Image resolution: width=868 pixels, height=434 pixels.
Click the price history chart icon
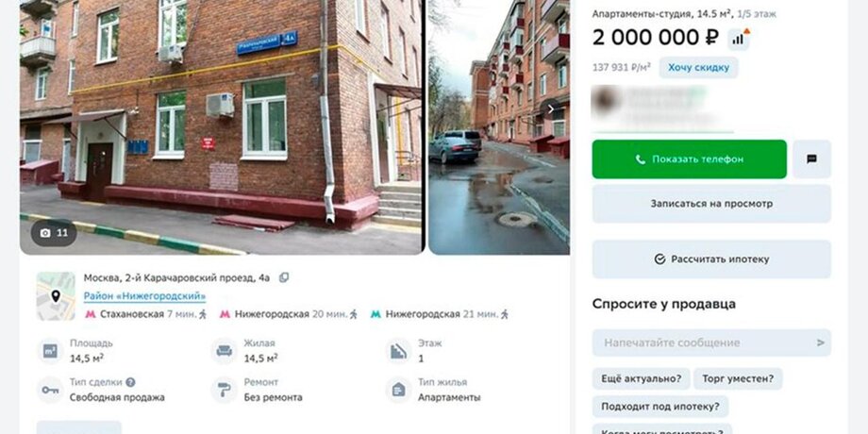[739, 38]
